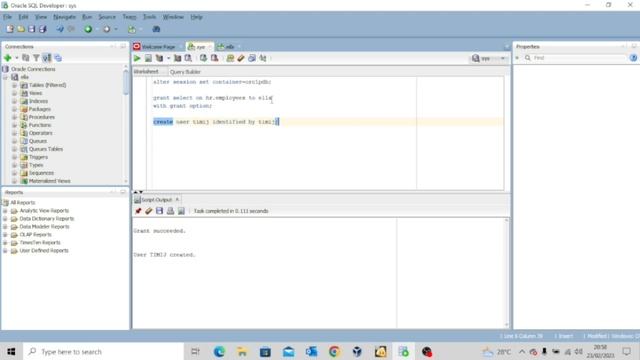Print the Script Output
The height and width of the screenshot is (360, 640).
[170, 211]
